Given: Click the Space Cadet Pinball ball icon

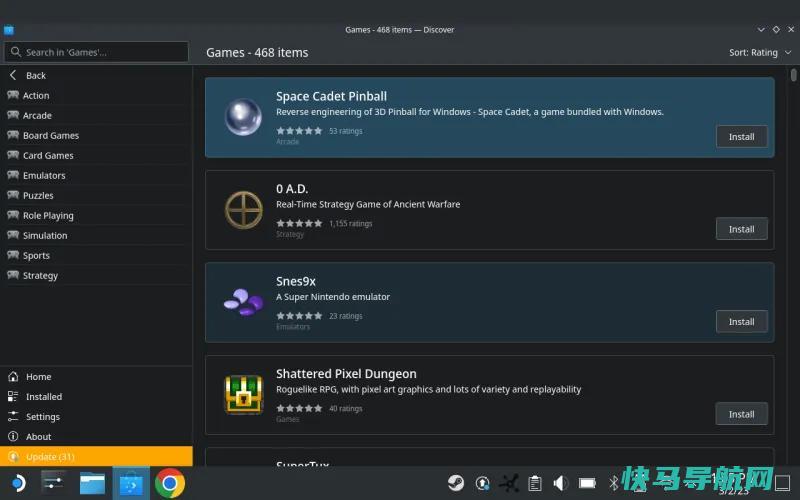Looking at the screenshot, I should tap(243, 117).
